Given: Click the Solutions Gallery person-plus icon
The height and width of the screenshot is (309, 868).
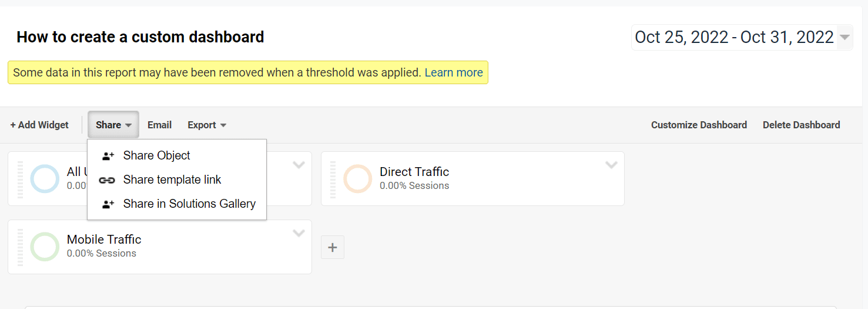Looking at the screenshot, I should tap(108, 204).
